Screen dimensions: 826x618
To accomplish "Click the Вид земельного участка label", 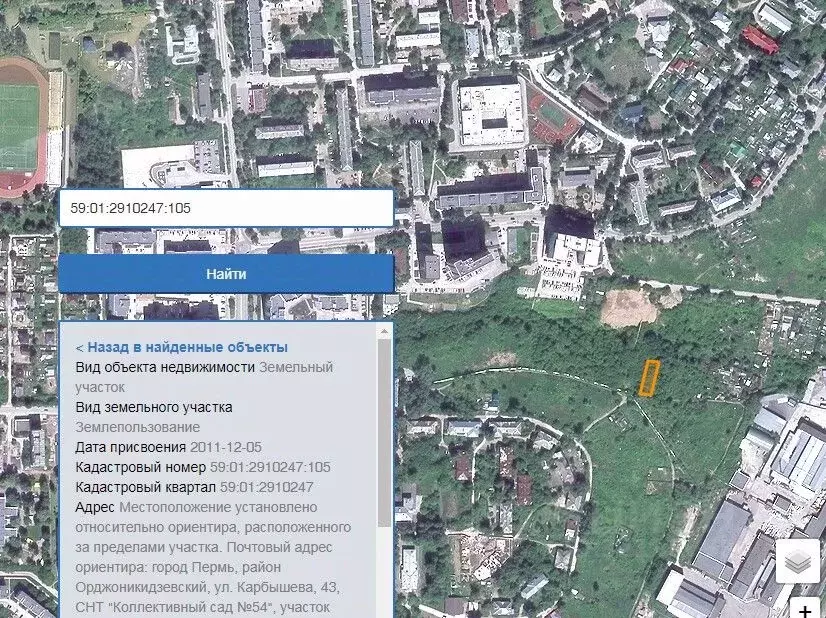I will tap(154, 407).
